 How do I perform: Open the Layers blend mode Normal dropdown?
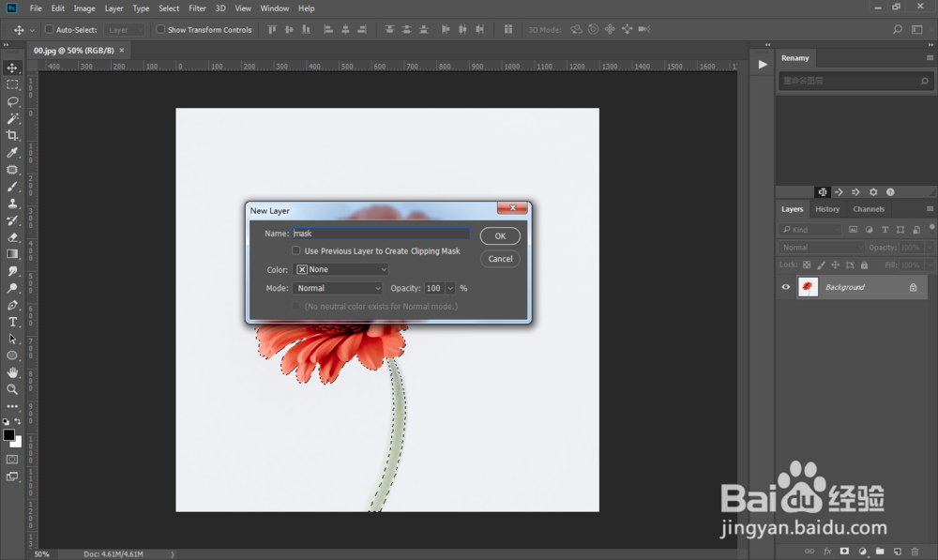[822, 247]
